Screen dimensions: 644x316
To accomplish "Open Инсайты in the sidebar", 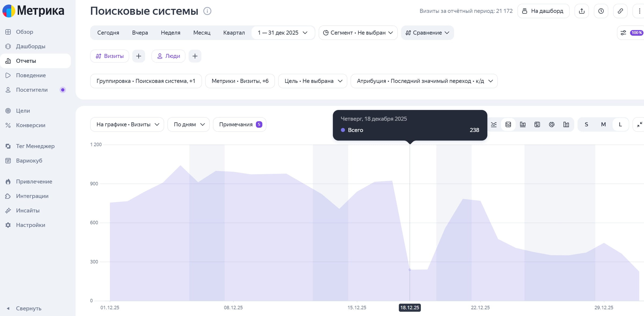I will [35, 211].
